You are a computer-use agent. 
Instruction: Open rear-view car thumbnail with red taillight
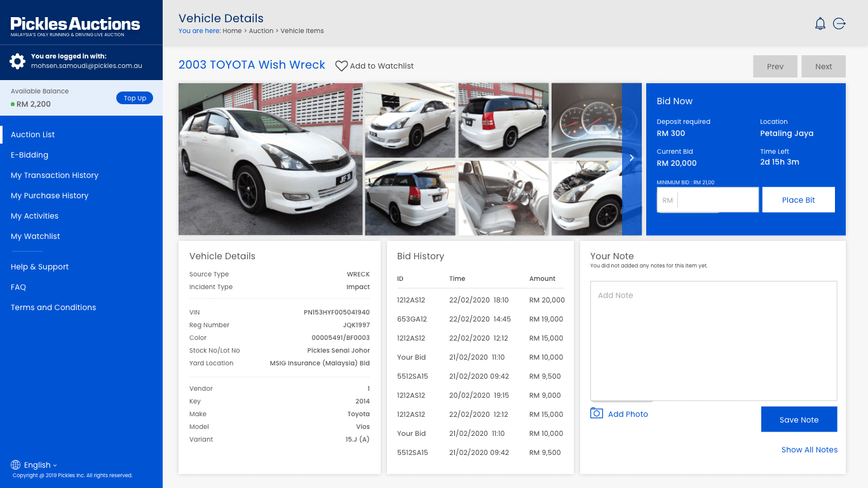(503, 120)
